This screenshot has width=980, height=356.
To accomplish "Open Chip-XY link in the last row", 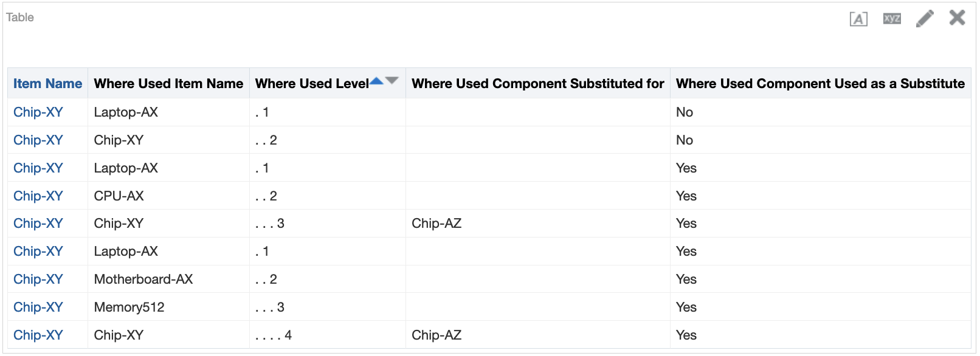I will click(x=38, y=335).
